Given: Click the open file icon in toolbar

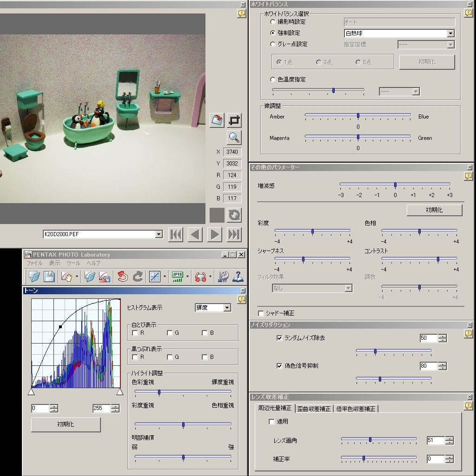Looking at the screenshot, I should (x=34, y=276).
